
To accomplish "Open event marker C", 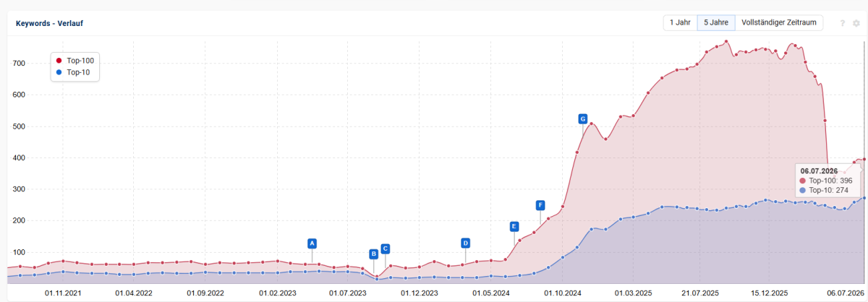I will [385, 249].
